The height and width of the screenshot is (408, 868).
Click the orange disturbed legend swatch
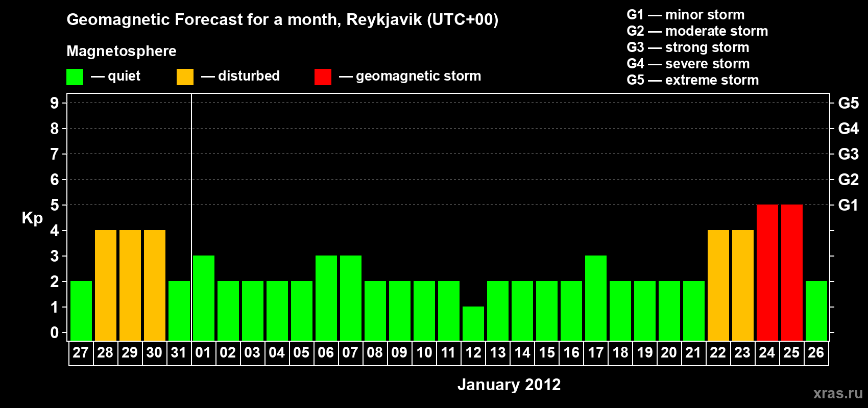tap(185, 77)
